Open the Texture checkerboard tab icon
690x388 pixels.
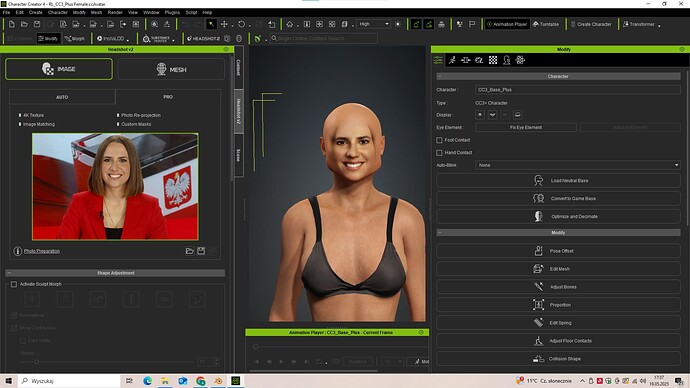pos(493,60)
